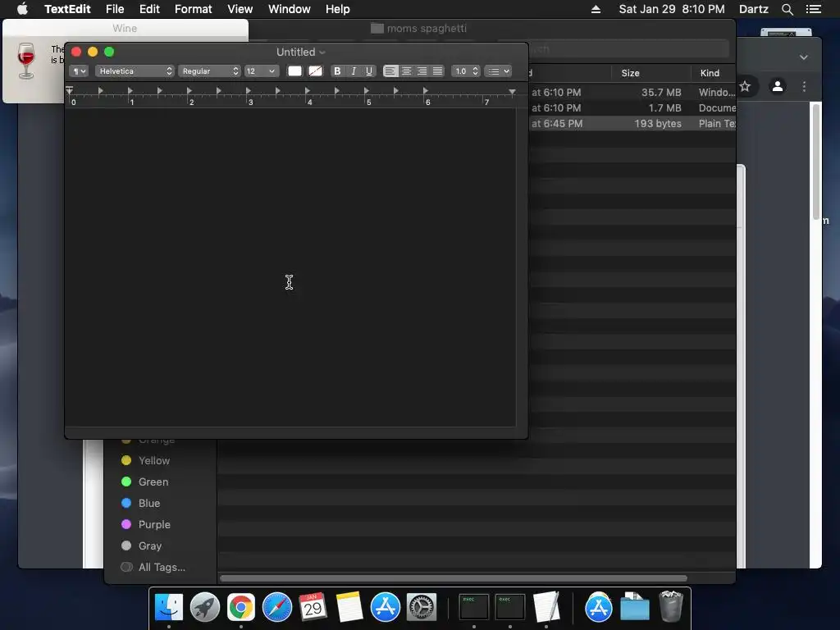Open the font size 12 combo box
This screenshot has height=630, width=840.
261,71
